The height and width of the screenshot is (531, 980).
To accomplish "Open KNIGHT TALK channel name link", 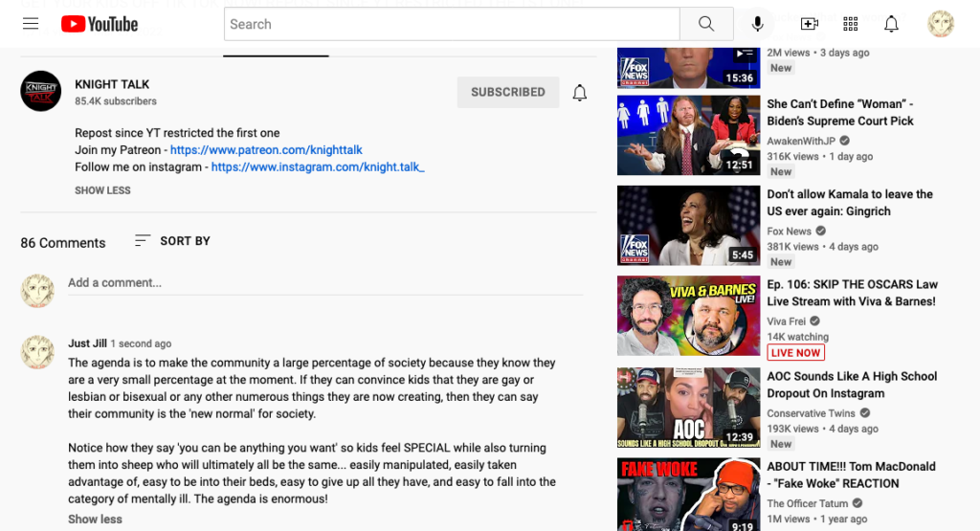I will pyautogui.click(x=112, y=84).
